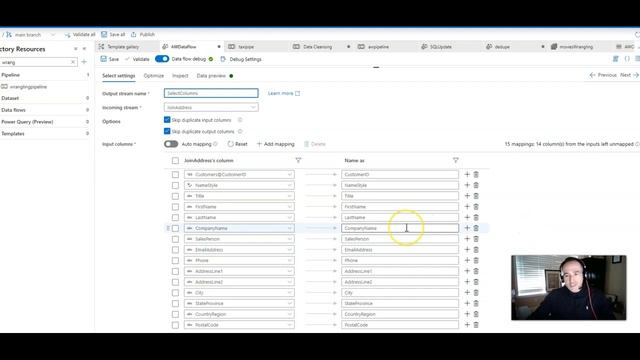Viewport: 640px width, 360px height.
Task: Open Title source column dropdown
Action: (239, 196)
